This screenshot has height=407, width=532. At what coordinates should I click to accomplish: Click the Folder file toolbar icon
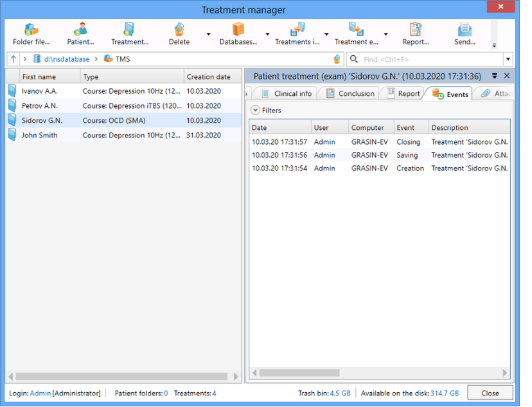click(x=31, y=30)
